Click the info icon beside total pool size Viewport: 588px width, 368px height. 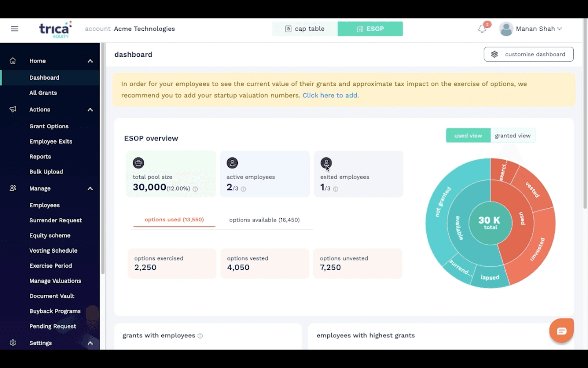pos(195,189)
